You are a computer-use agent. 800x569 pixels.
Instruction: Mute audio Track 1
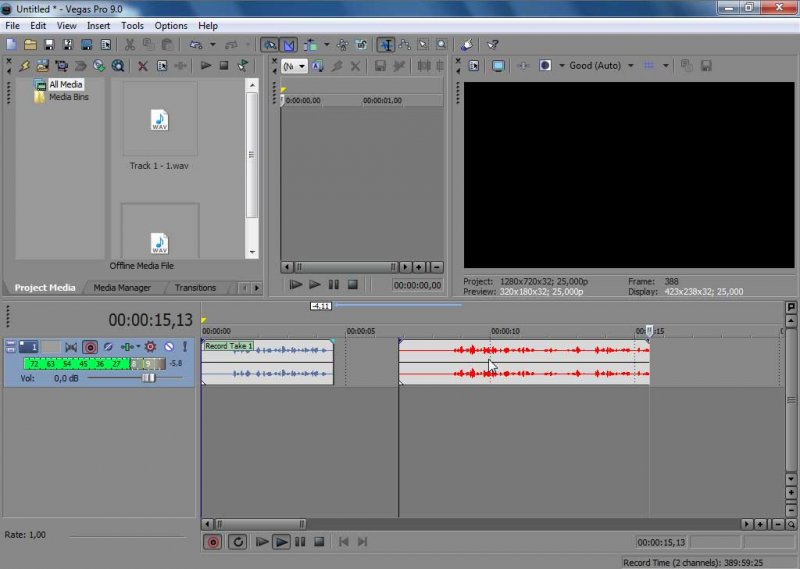coord(169,347)
